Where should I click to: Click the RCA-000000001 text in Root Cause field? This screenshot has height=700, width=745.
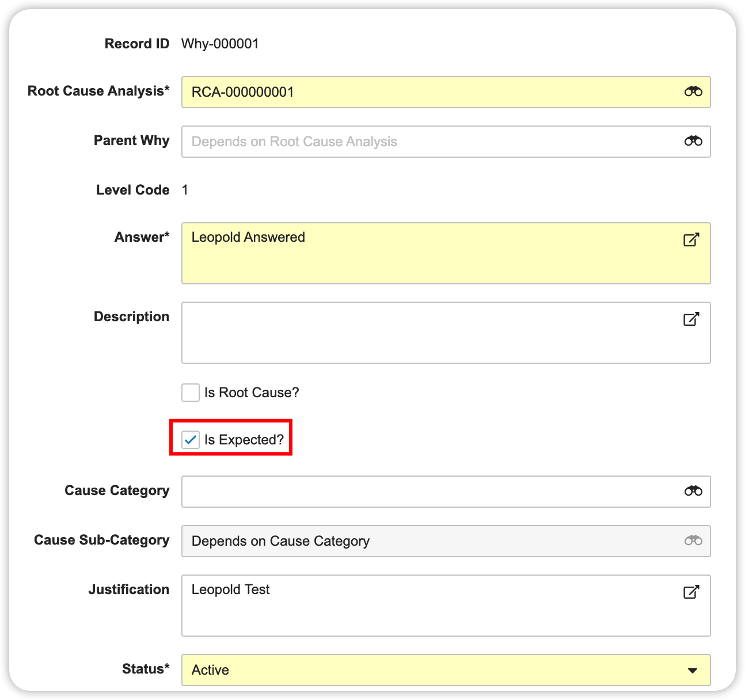tap(243, 92)
